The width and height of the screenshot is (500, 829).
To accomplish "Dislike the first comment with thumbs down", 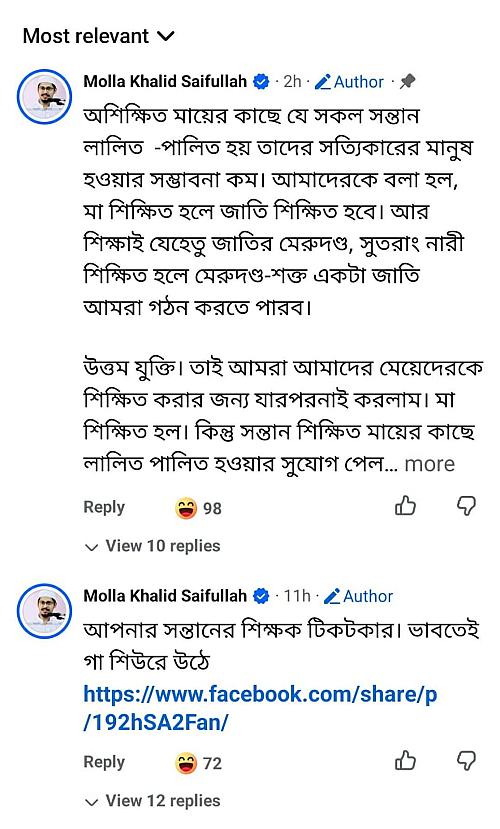I will pos(466,506).
